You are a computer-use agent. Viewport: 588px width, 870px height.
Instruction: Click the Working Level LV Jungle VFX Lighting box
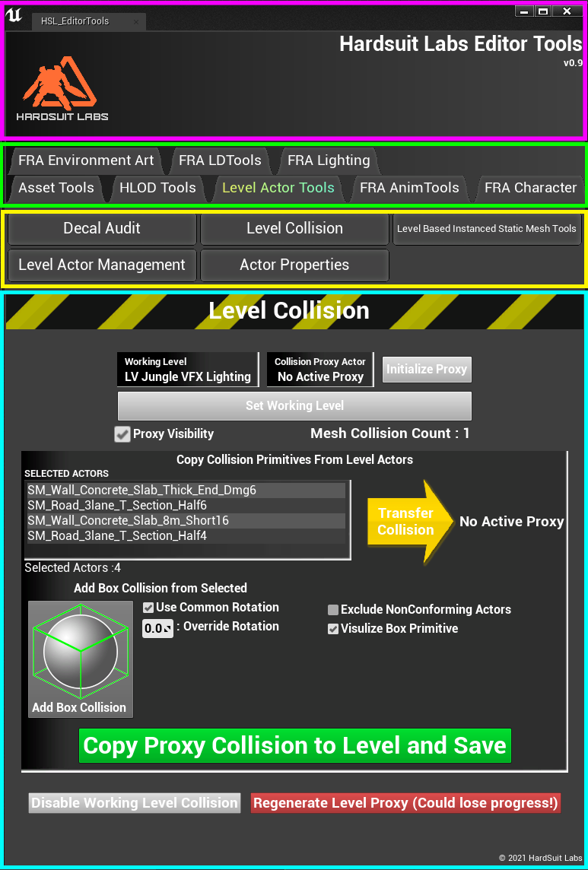point(188,370)
